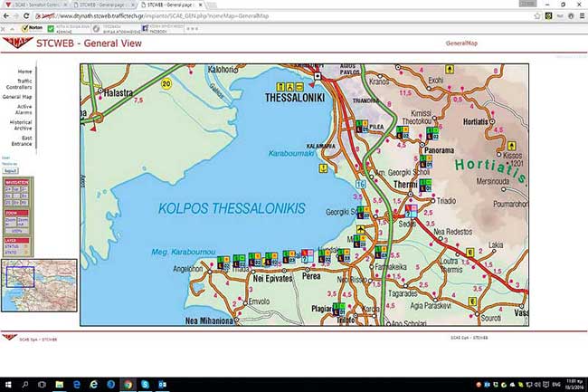Image resolution: width=588 pixels, height=392 pixels.
Task: Open File Explorer from taskbar
Action: click(x=59, y=385)
